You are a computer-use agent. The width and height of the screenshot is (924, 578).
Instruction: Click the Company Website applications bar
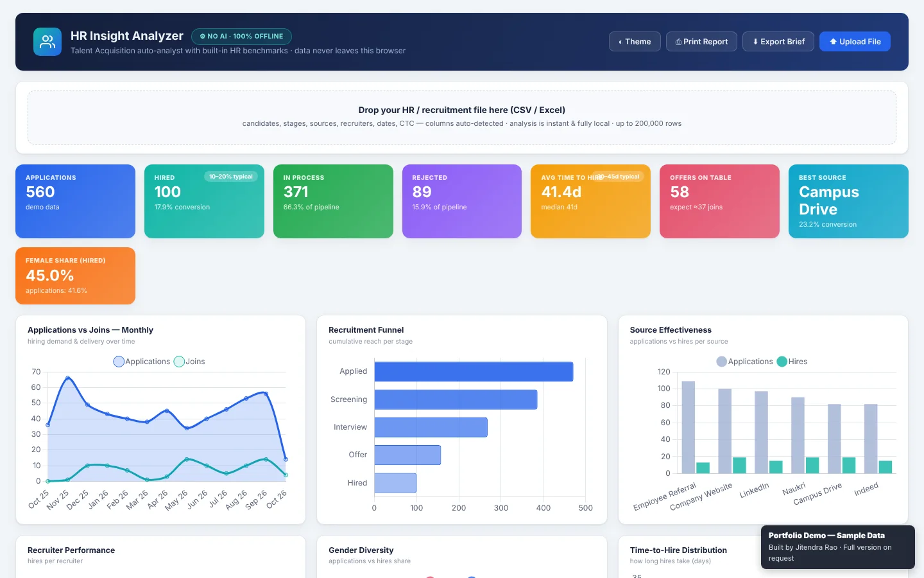[724, 431]
